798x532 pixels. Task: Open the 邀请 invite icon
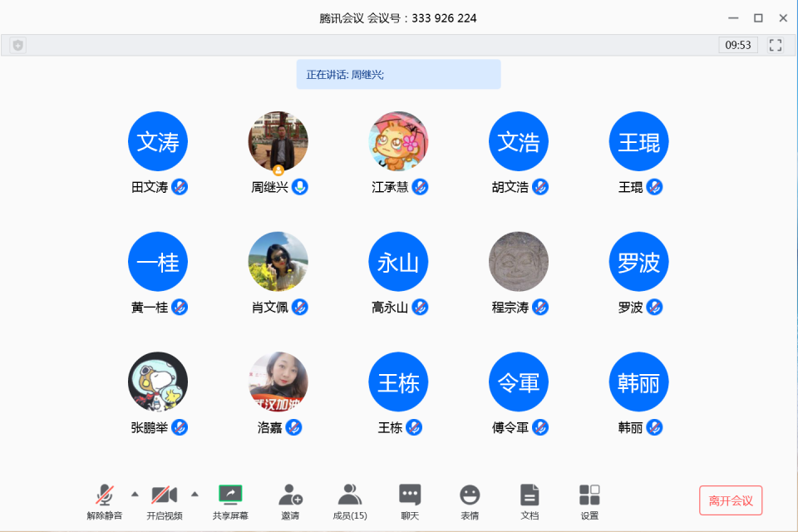(290, 501)
